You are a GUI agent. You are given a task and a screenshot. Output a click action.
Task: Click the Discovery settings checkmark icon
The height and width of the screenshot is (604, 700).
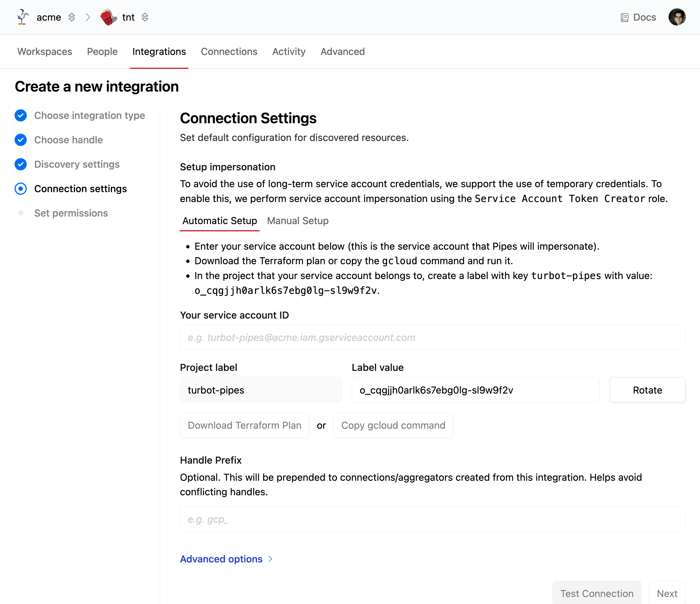[21, 164]
